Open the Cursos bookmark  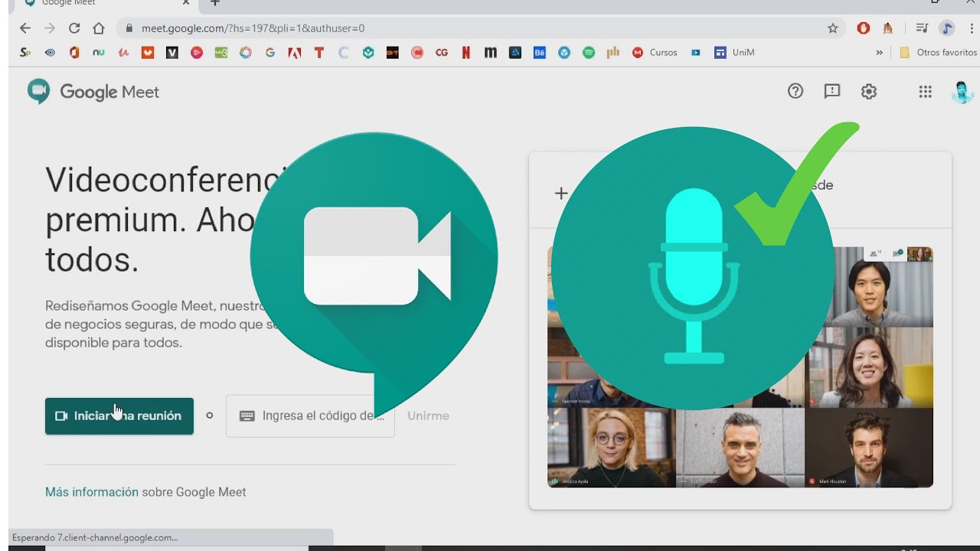pyautogui.click(x=655, y=53)
